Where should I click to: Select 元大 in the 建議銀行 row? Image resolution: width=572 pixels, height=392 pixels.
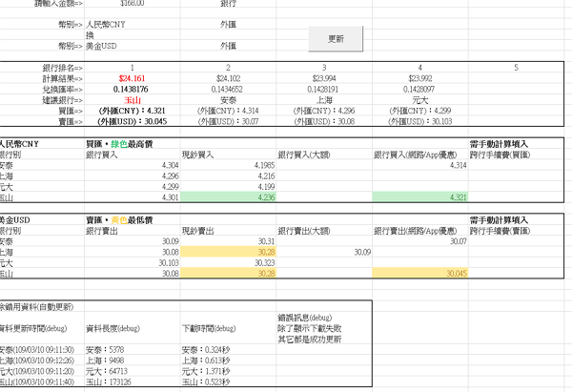pos(419,100)
